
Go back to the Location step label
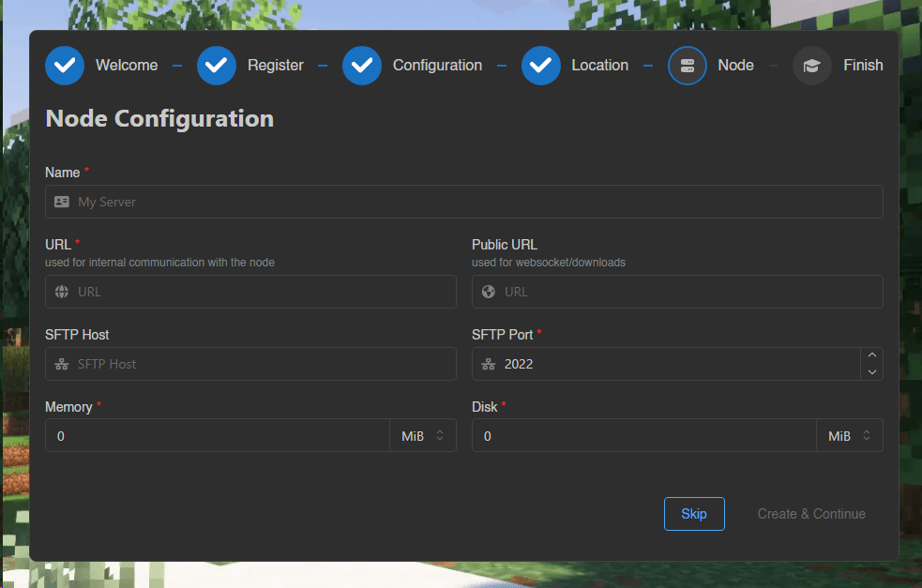coord(599,66)
